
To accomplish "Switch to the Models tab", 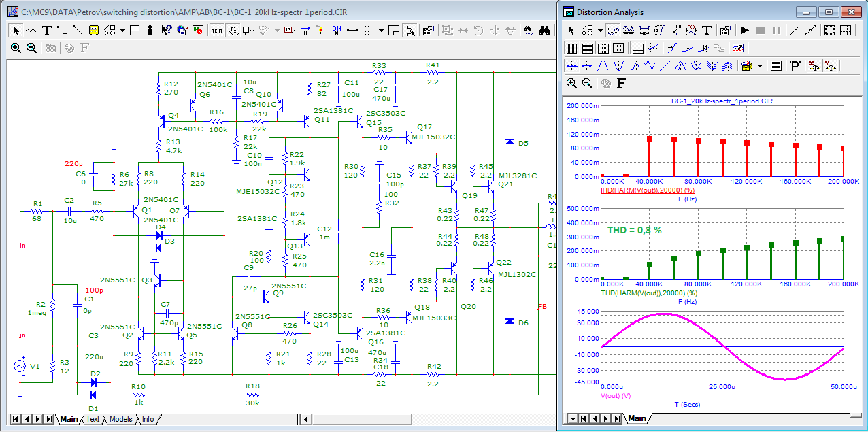I will [x=121, y=419].
